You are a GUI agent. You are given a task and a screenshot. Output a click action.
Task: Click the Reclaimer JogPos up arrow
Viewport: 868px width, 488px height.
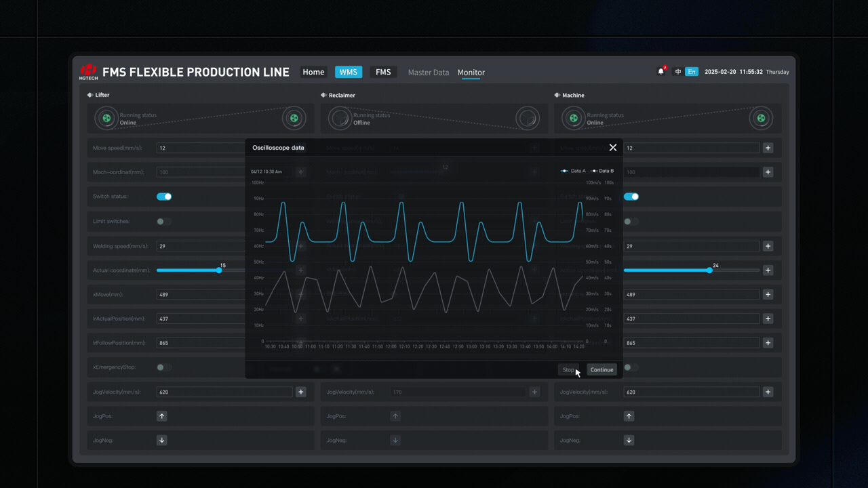(395, 416)
